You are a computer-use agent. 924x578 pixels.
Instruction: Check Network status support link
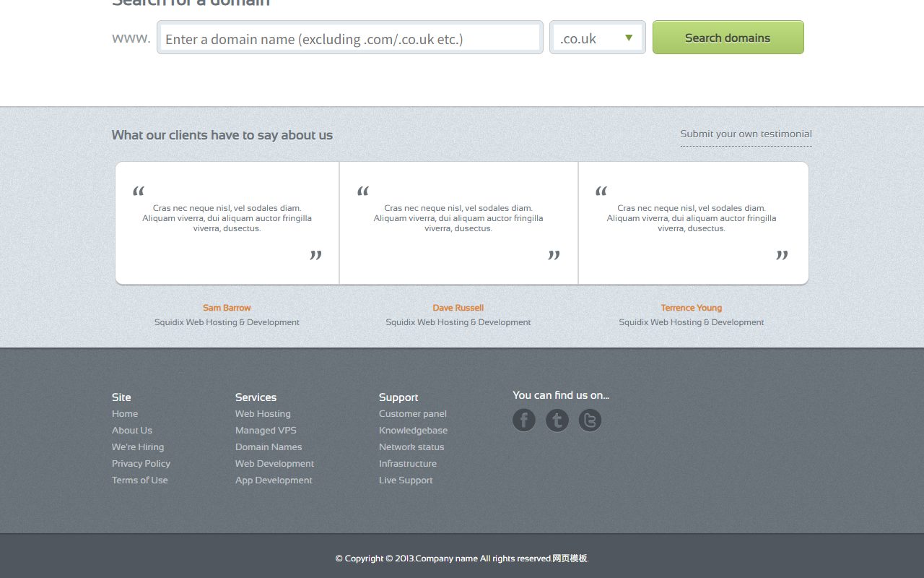(411, 447)
